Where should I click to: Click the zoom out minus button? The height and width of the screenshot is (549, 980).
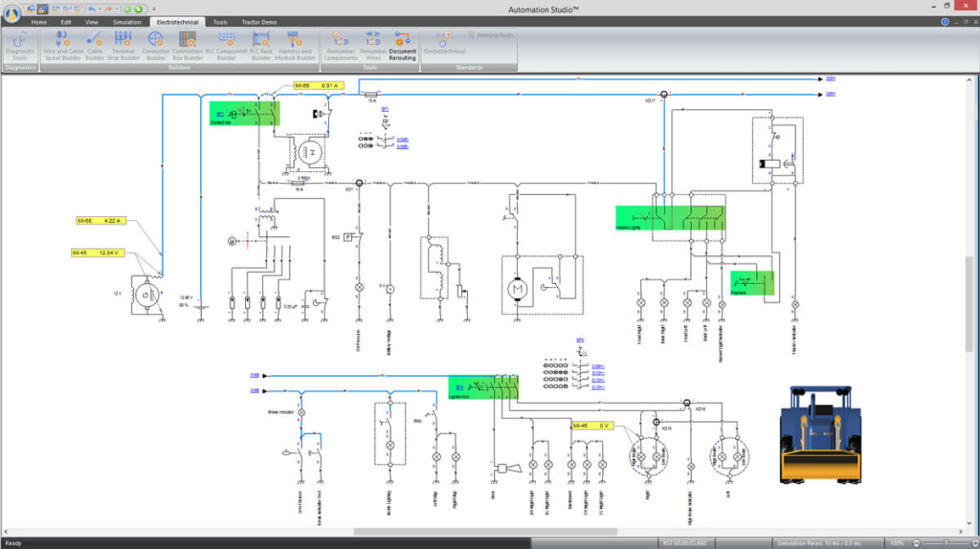(916, 543)
